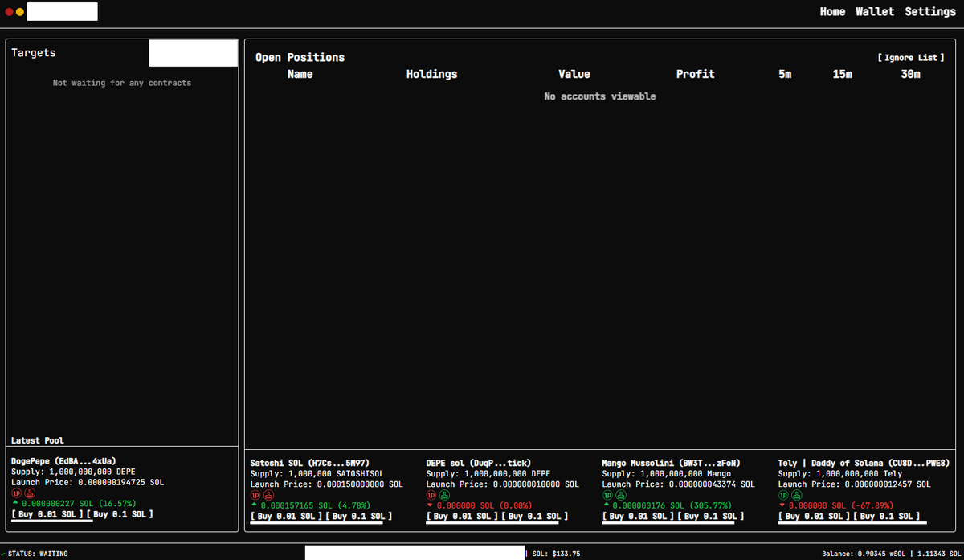964x560 pixels.
Task: Open the Wallet page
Action: tap(875, 12)
